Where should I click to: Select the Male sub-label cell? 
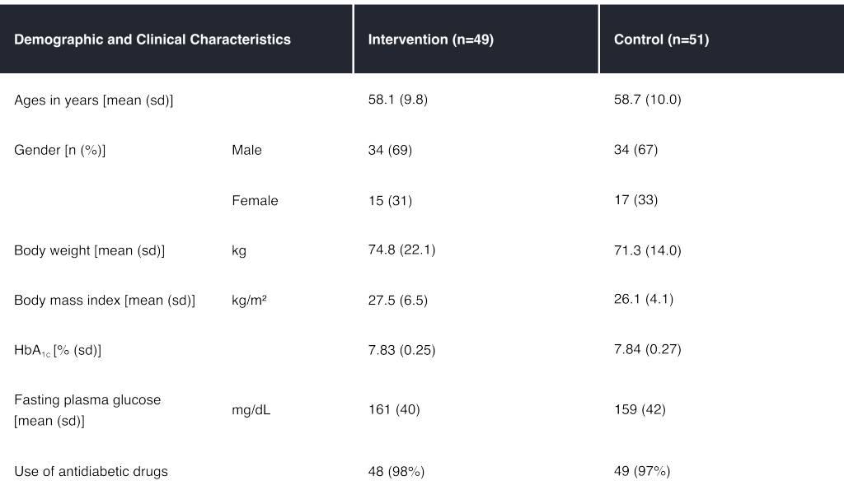[246, 151]
